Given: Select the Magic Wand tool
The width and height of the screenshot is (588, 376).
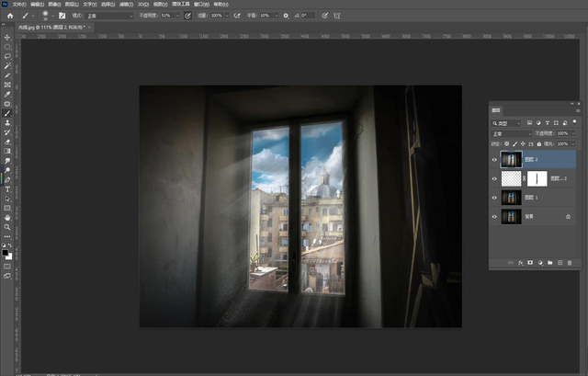Looking at the screenshot, I should point(7,66).
